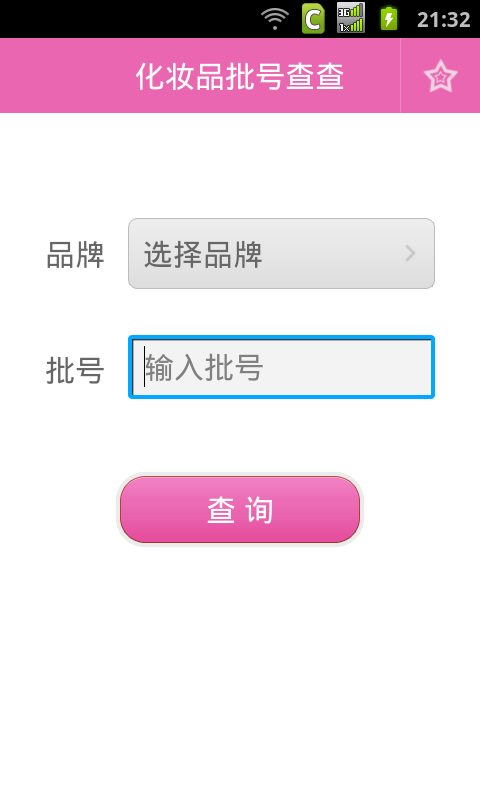Click the 品牌 label
Image resolution: width=480 pixels, height=800 pixels.
click(75, 255)
